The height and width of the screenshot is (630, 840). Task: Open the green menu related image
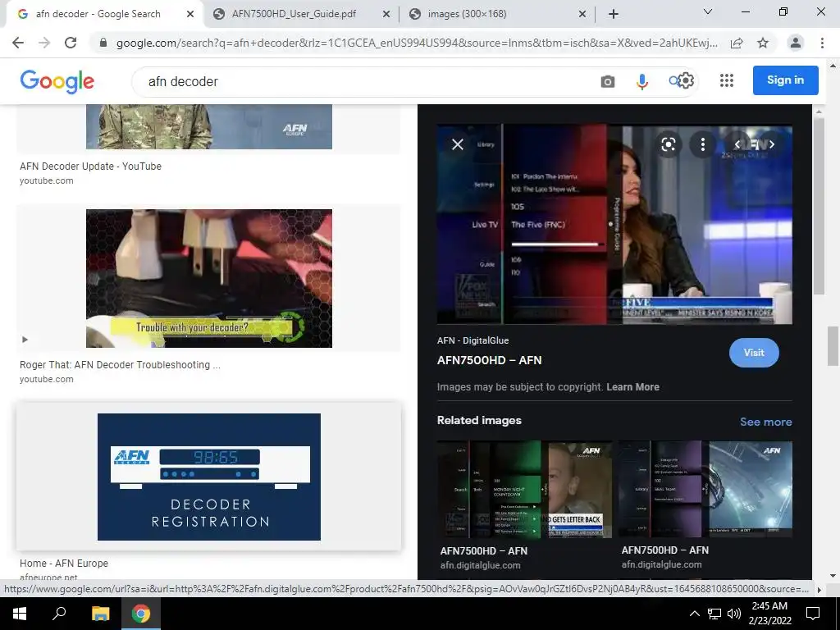pyautogui.click(x=524, y=489)
